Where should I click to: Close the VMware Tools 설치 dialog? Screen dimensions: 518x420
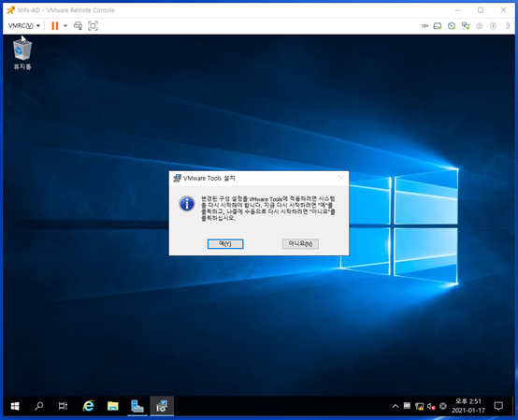[341, 178]
